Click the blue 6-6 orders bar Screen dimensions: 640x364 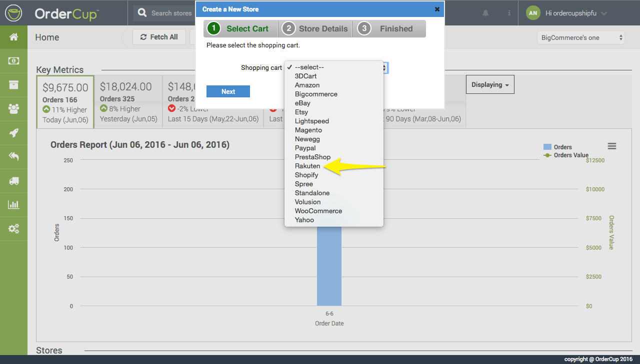329,266
